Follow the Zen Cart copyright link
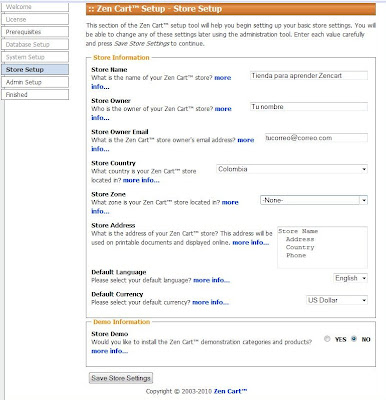The height and width of the screenshot is (400, 386). [x=230, y=391]
